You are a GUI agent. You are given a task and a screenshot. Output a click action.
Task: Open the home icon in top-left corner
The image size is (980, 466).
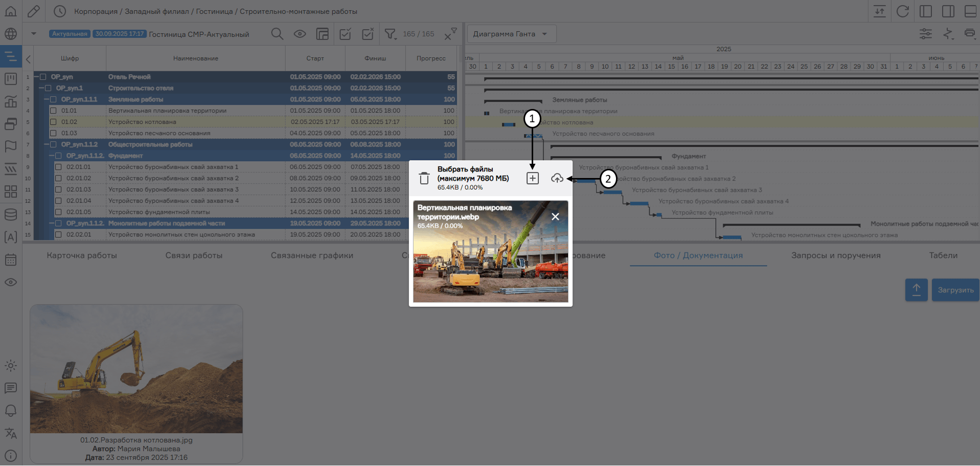[11, 11]
